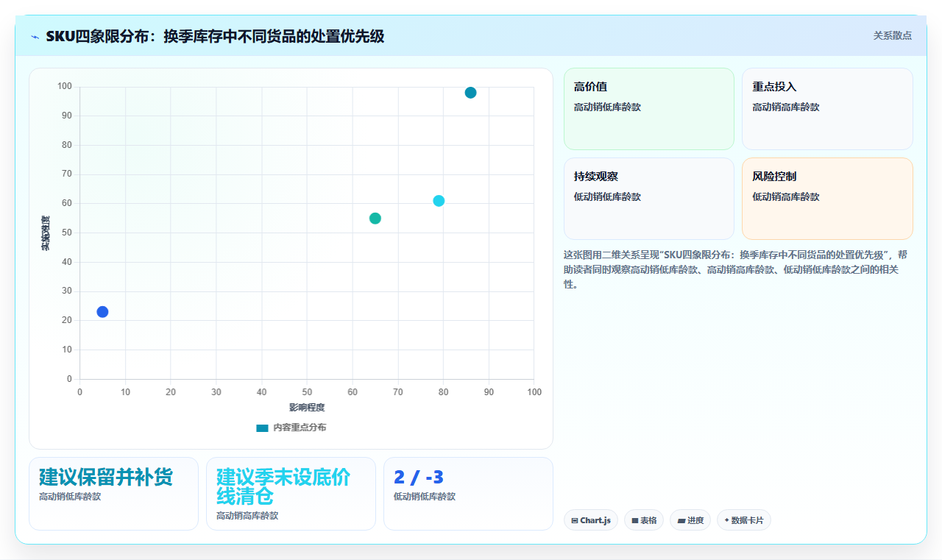Image resolution: width=942 pixels, height=560 pixels.
Task: Click the green scatter point near value 55
Action: 375,219
